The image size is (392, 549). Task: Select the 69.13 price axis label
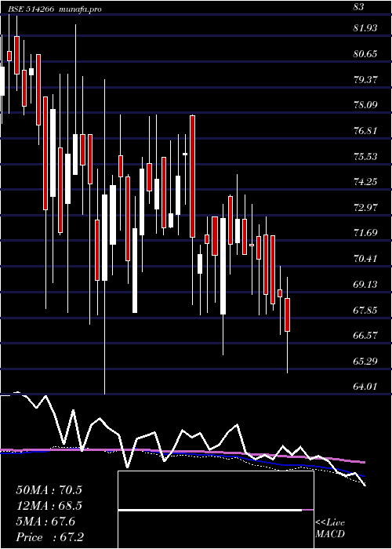pos(366,285)
